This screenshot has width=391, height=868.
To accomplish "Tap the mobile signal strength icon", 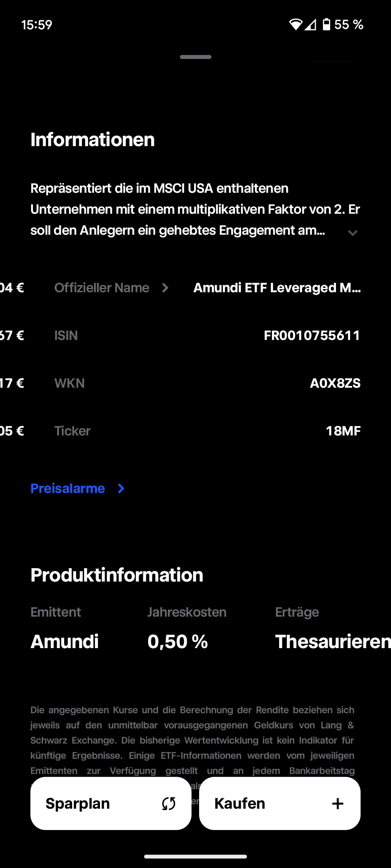I will (310, 25).
